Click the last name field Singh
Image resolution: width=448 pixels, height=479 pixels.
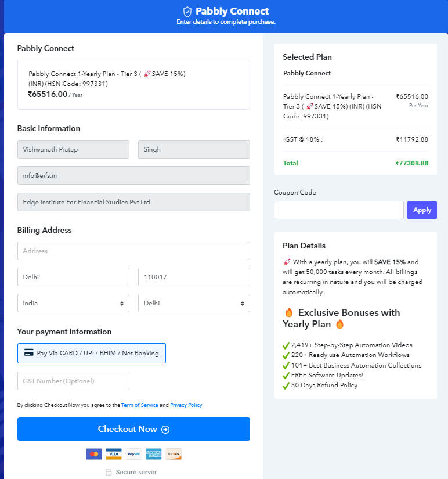(194, 149)
